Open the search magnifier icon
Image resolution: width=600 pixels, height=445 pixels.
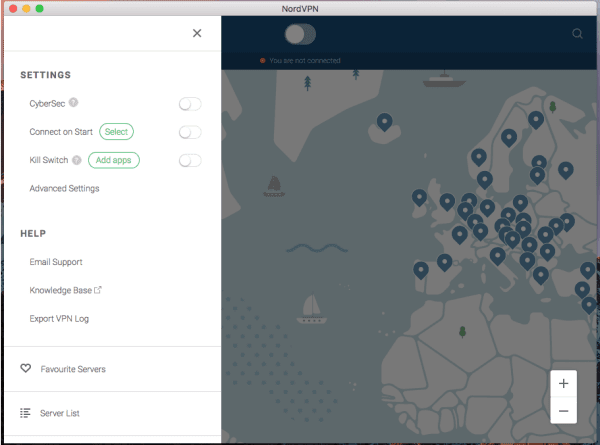tap(577, 34)
